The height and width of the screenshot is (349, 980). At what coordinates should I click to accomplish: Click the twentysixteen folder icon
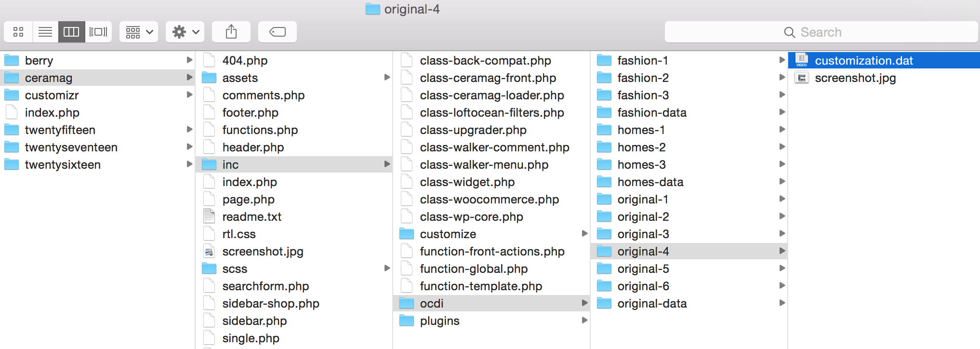[x=12, y=164]
